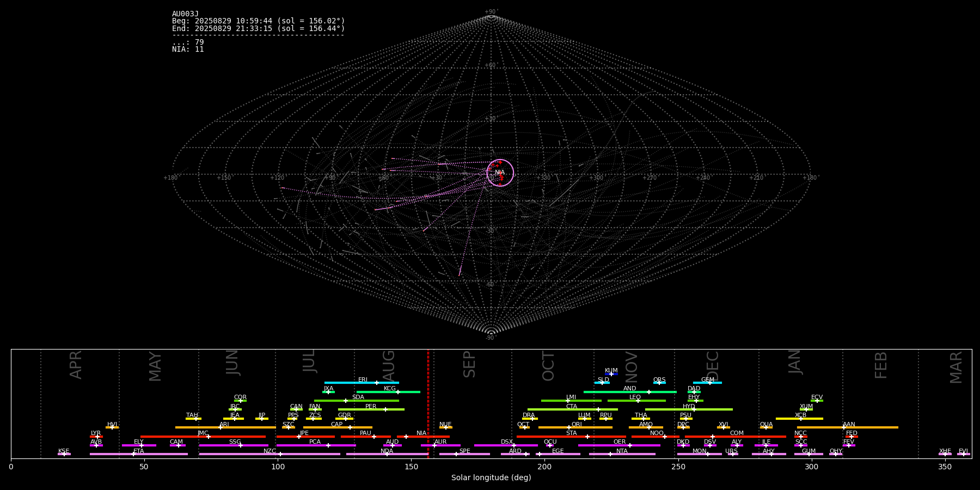Click the +240 longitude label on the map

click(x=703, y=177)
